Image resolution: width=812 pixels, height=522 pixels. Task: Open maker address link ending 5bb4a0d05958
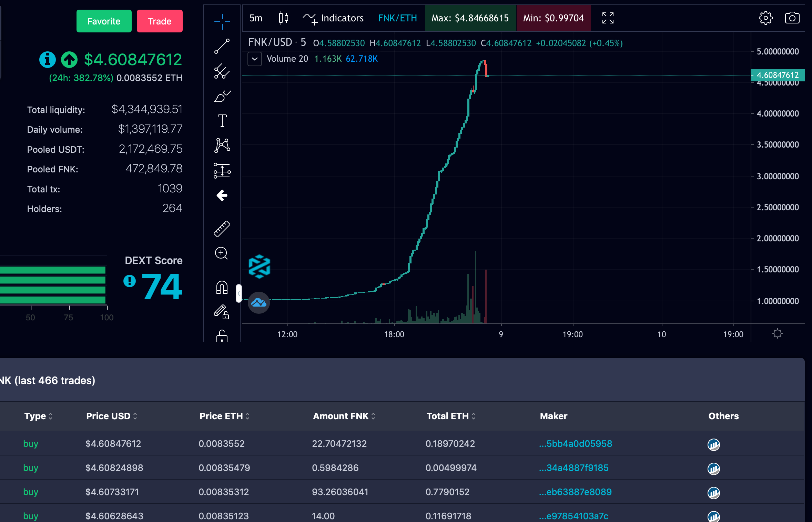[575, 444]
